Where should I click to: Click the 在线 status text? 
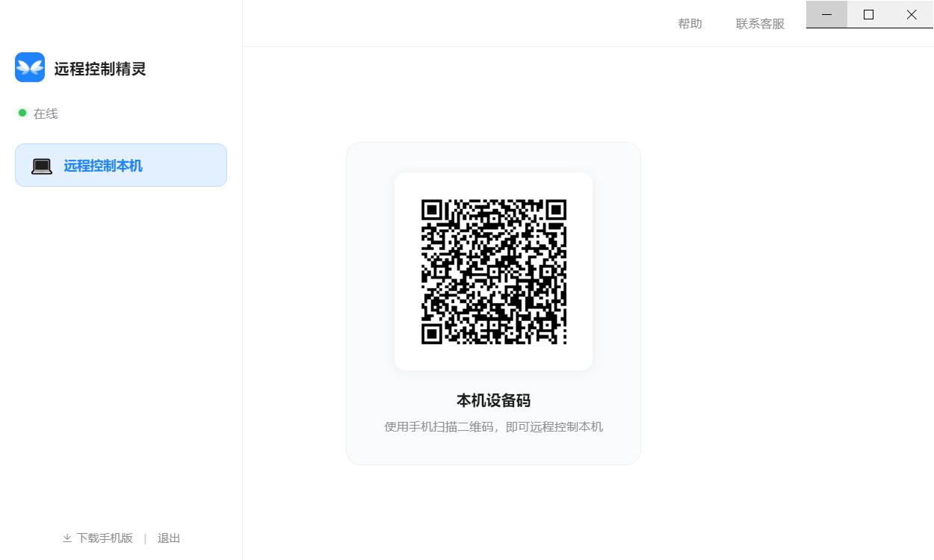(x=46, y=113)
